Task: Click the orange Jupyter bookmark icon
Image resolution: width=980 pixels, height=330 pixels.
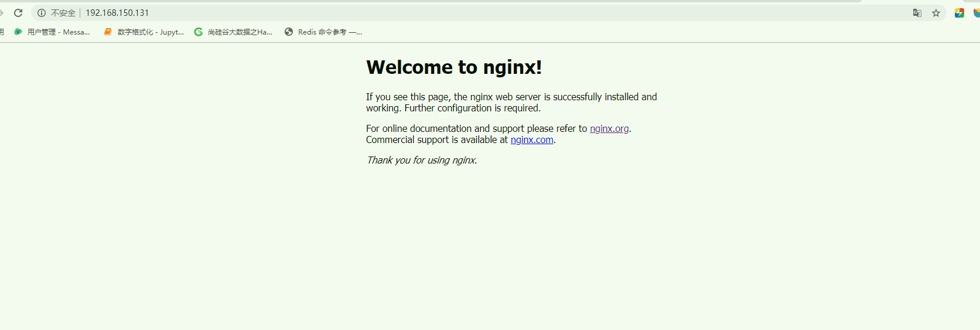Action: tap(108, 32)
